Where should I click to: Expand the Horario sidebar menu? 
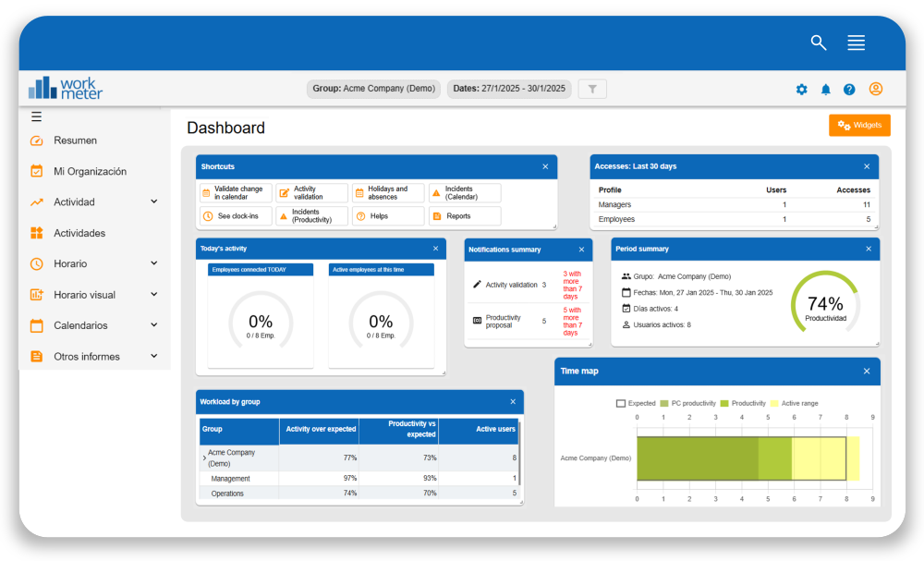[x=69, y=263]
